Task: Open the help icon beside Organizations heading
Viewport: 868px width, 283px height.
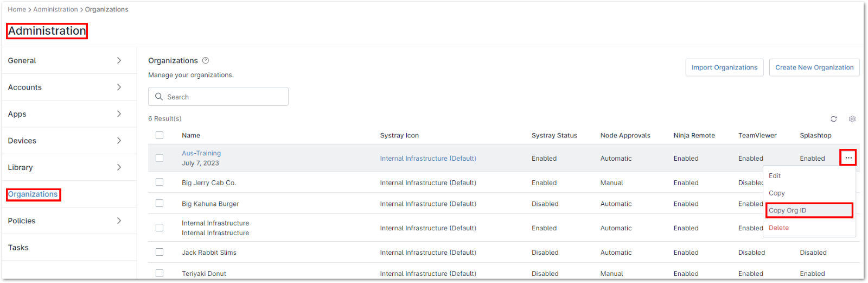Action: click(206, 60)
